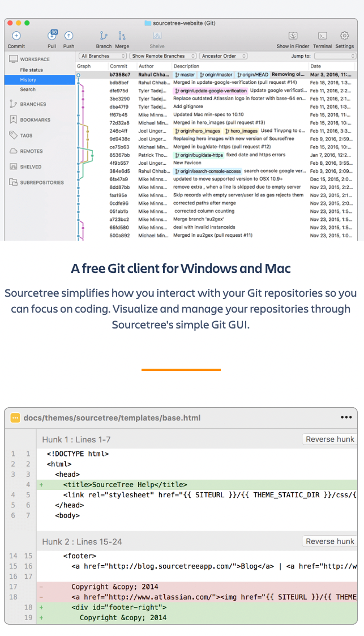Select File status in sidebar

pos(32,70)
